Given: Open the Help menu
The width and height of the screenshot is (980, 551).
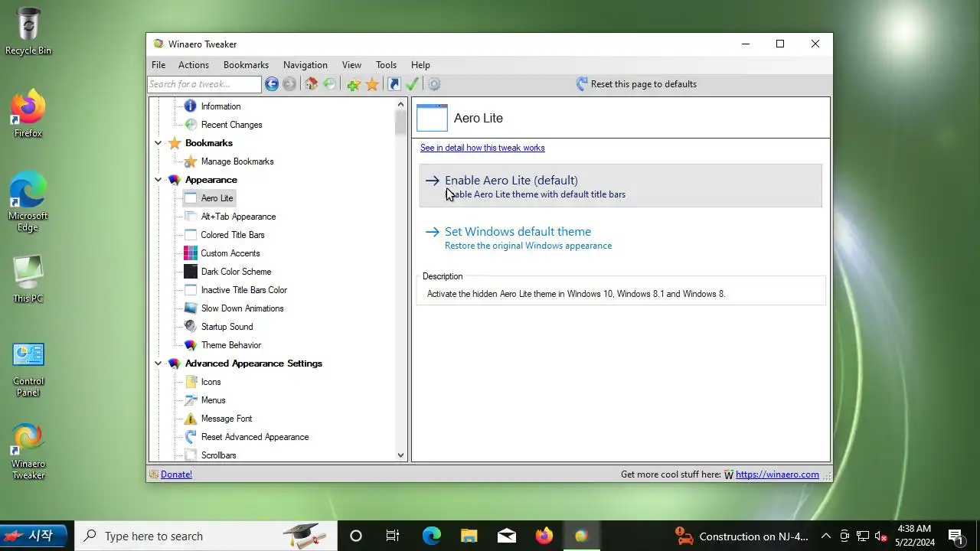Looking at the screenshot, I should coord(420,65).
